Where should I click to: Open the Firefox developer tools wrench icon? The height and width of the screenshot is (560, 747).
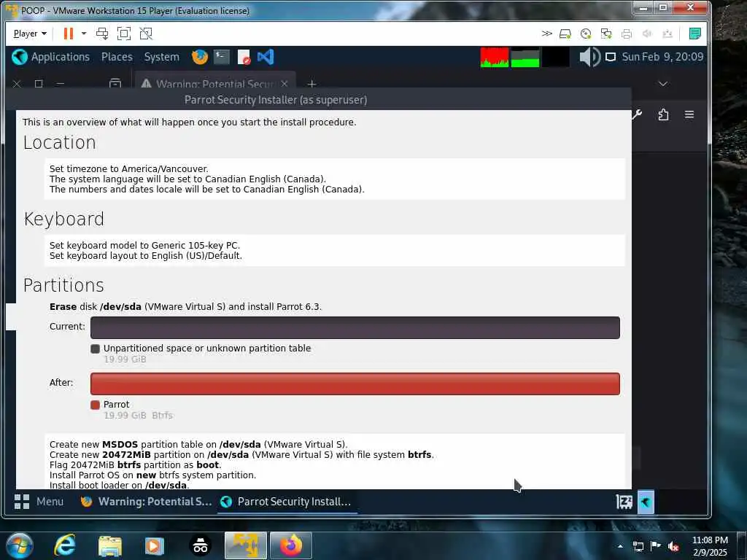pyautogui.click(x=637, y=114)
